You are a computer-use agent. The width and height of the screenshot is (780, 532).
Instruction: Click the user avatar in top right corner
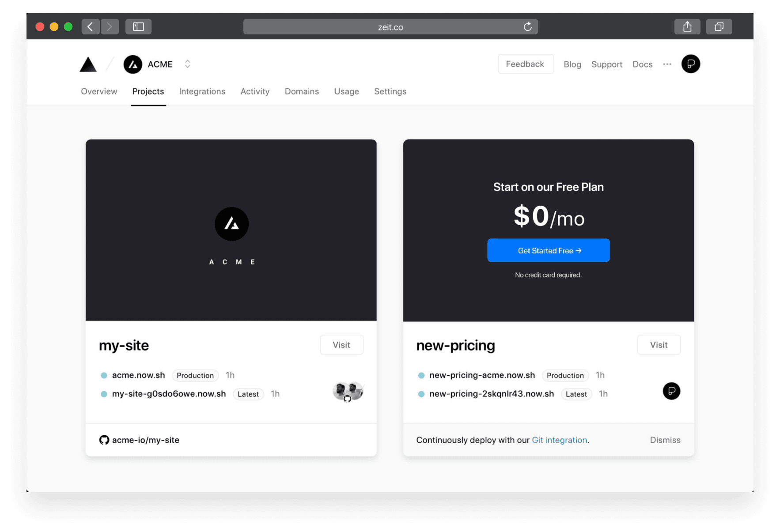(x=690, y=64)
